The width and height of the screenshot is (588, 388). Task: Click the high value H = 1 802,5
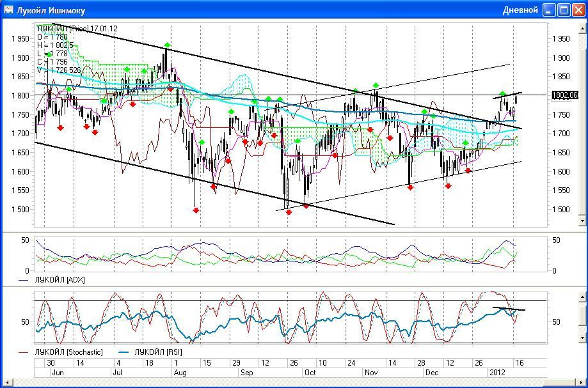(x=55, y=45)
